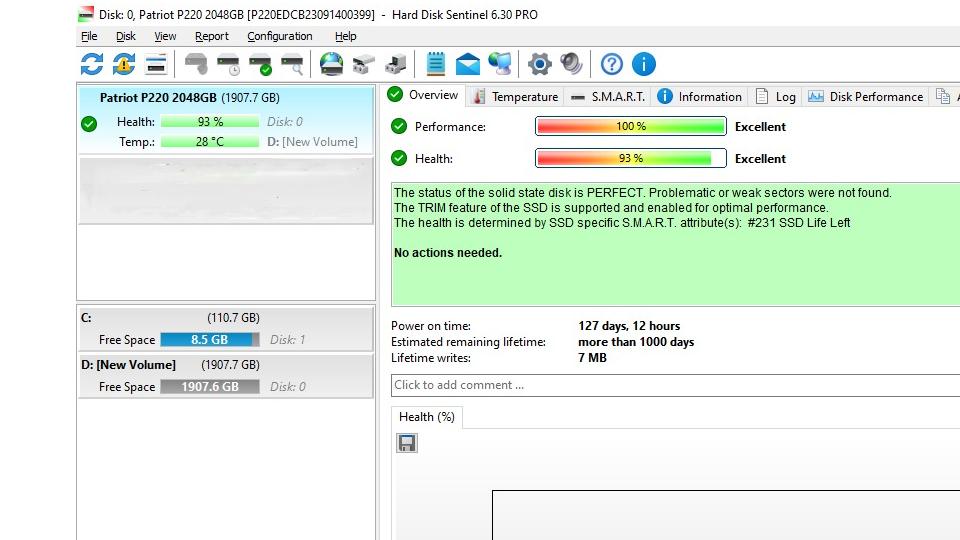Click the left panel Health 93 % bar
The image size is (960, 540).
click(210, 122)
